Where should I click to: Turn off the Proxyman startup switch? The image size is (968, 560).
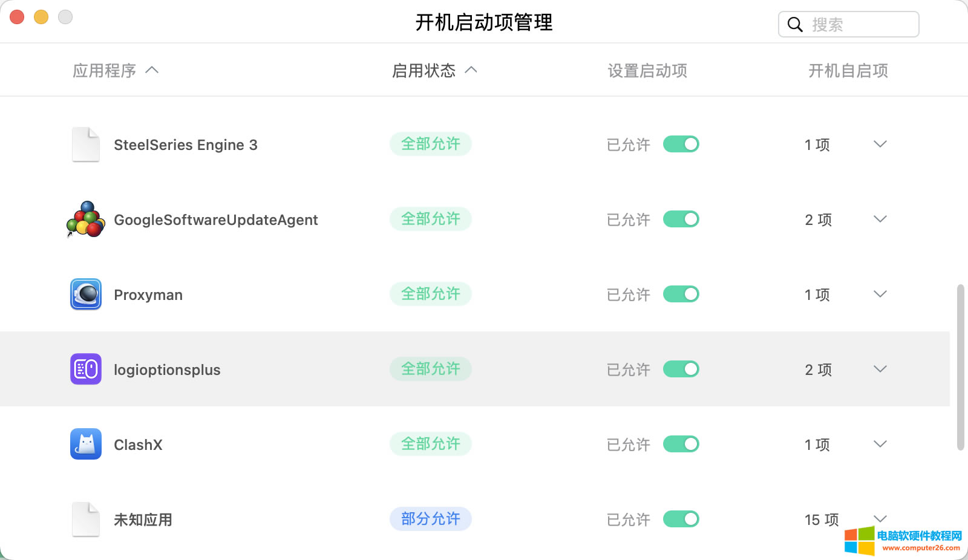point(681,295)
